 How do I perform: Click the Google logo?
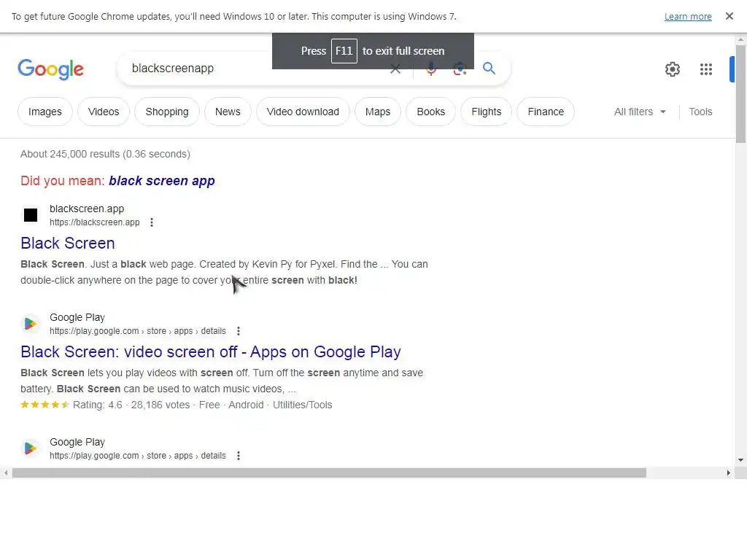click(x=50, y=69)
